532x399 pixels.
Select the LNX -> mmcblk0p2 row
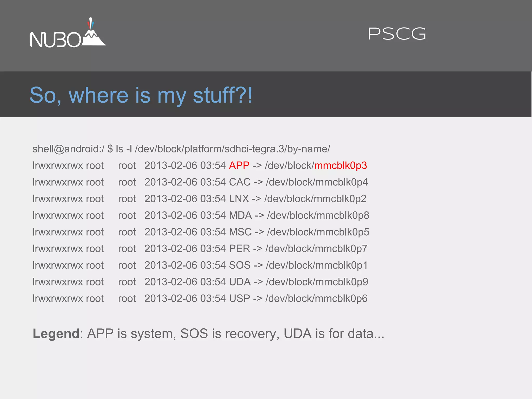coord(199,199)
